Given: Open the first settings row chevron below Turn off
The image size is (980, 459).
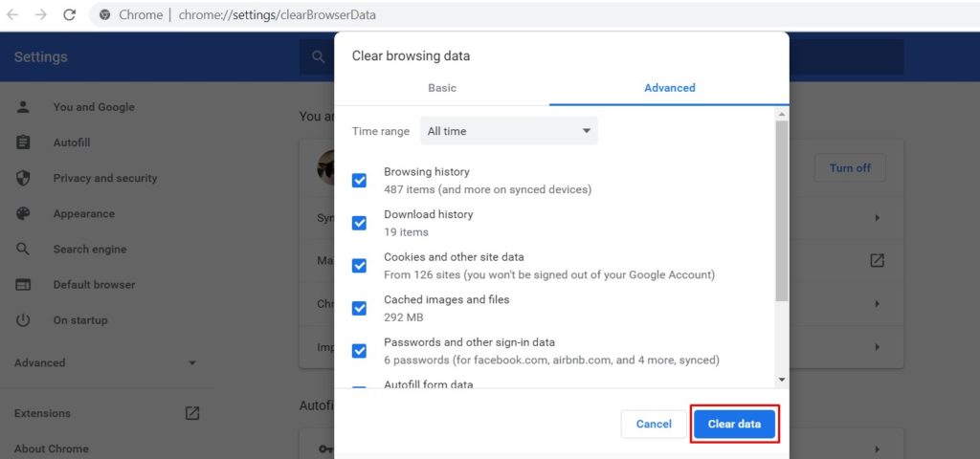Looking at the screenshot, I should tap(878, 218).
